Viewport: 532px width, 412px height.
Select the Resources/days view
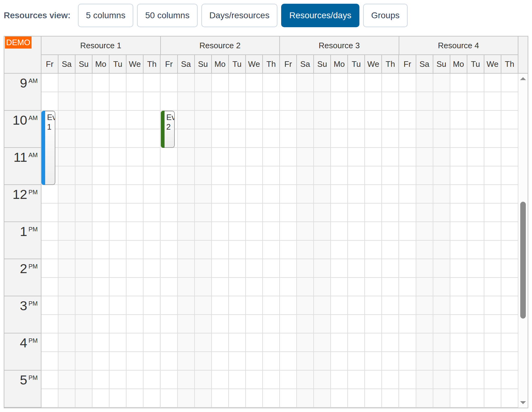point(320,15)
